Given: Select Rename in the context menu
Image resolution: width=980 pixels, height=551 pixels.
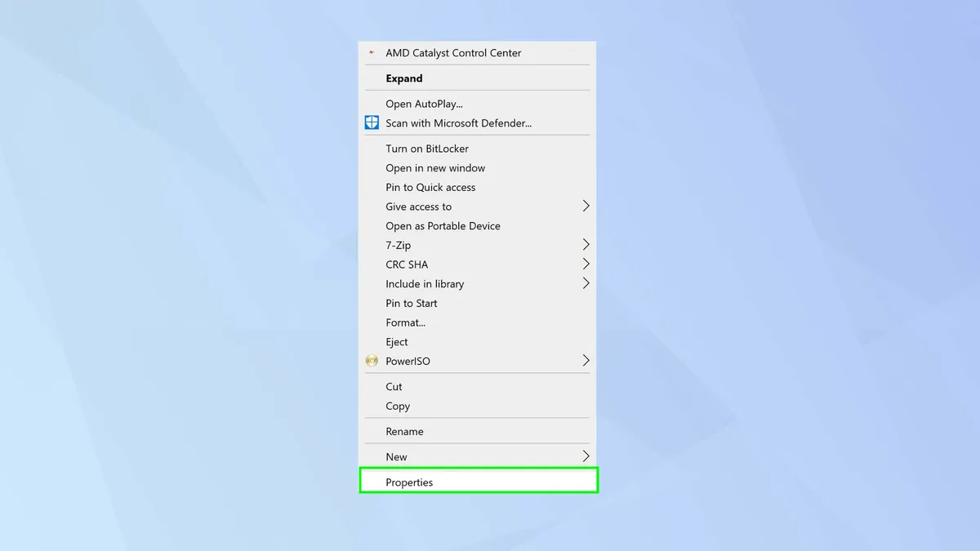Looking at the screenshot, I should (x=478, y=432).
